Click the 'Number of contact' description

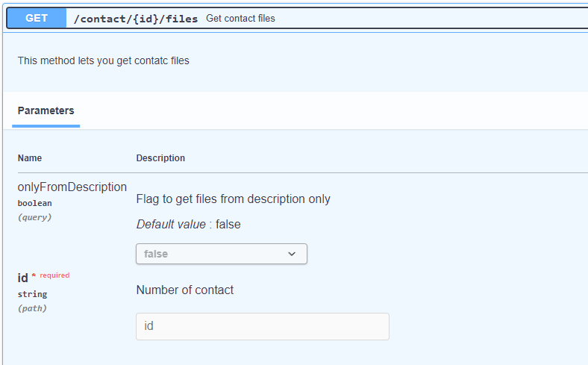coord(185,290)
